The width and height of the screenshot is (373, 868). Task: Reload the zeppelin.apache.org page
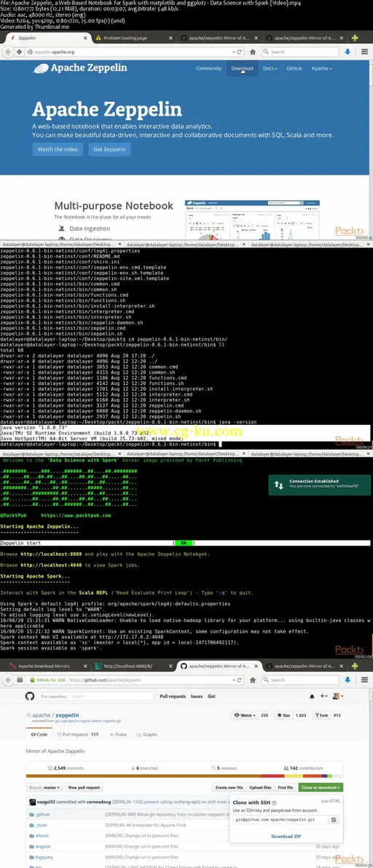pos(240,52)
